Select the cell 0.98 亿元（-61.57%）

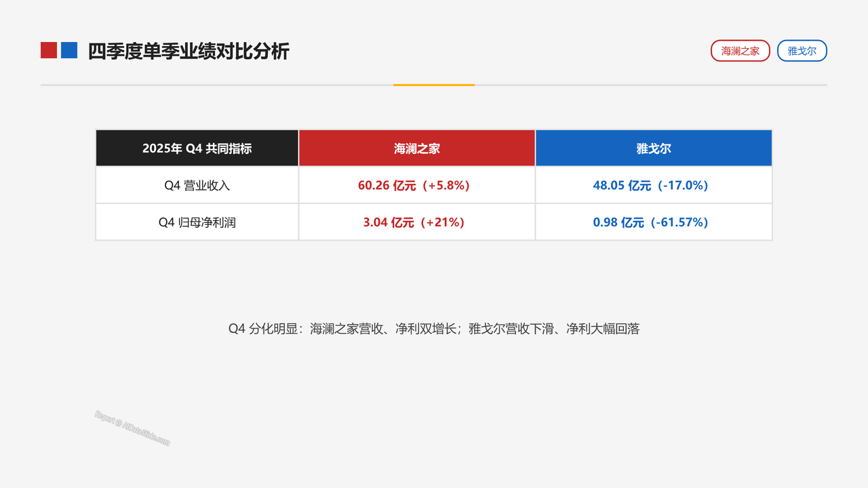click(x=654, y=222)
